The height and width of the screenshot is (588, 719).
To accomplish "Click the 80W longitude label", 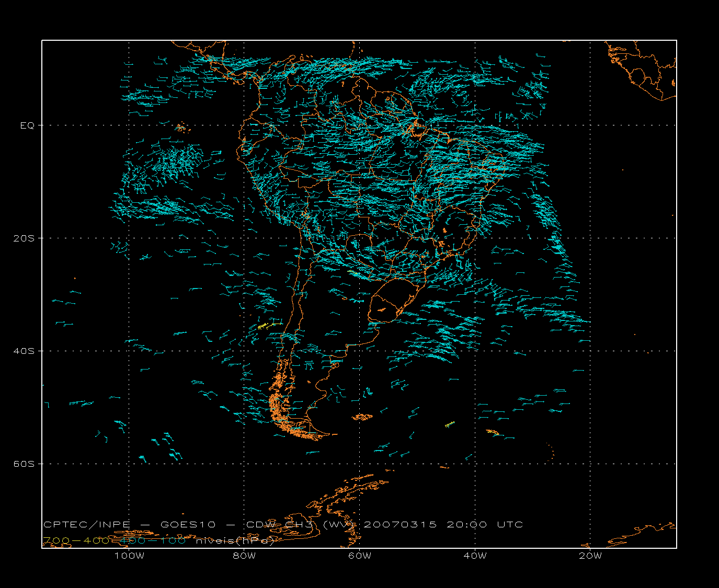I will click(244, 556).
